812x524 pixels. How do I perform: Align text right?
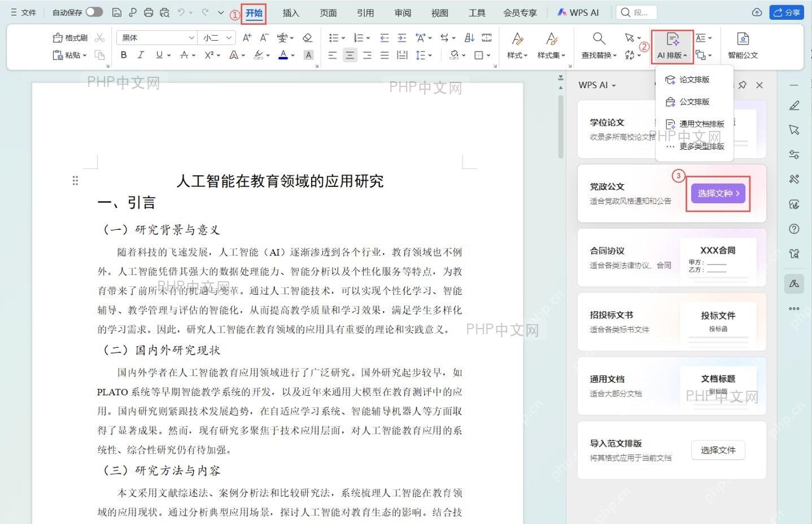click(368, 55)
